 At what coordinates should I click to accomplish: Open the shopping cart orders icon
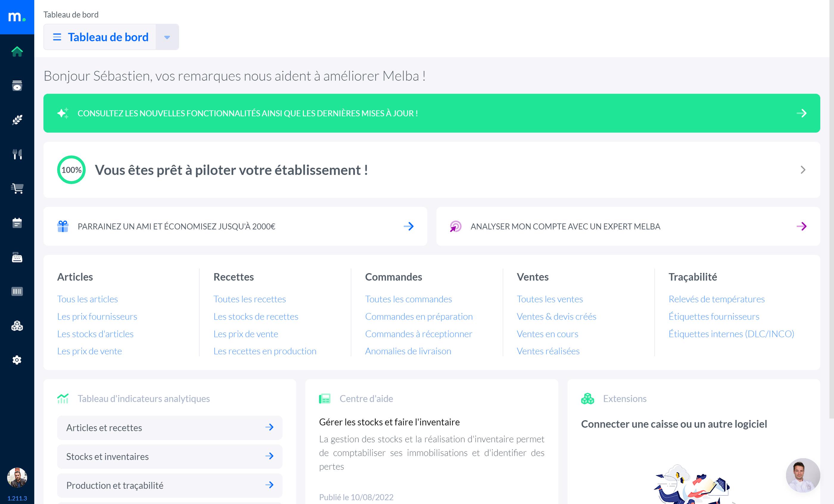[17, 189]
